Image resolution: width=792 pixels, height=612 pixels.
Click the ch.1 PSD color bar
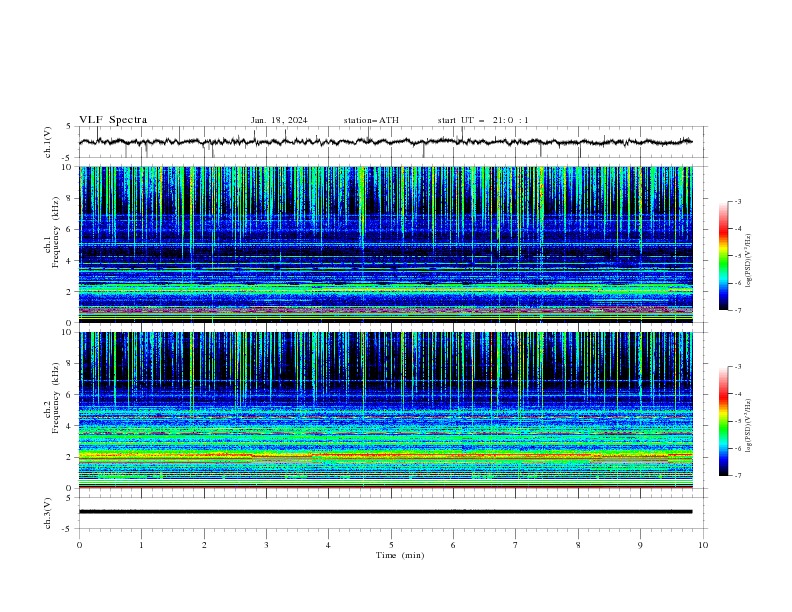(x=724, y=256)
